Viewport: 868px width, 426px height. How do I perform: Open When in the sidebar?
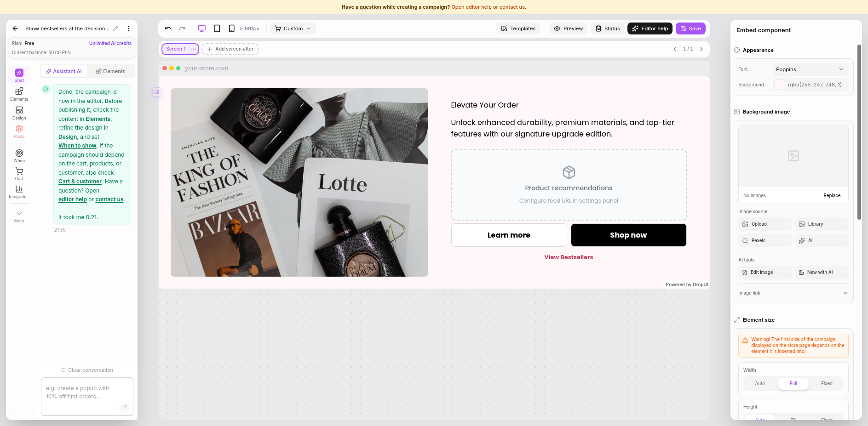(19, 156)
